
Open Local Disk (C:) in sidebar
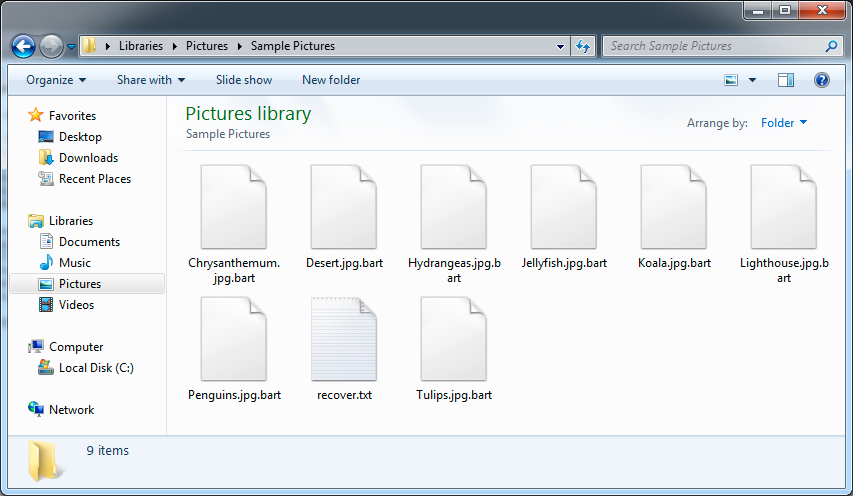click(x=96, y=368)
